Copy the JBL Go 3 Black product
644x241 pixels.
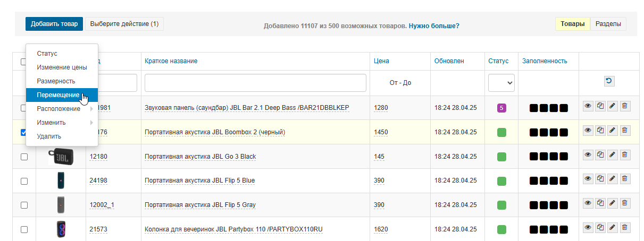(600, 154)
